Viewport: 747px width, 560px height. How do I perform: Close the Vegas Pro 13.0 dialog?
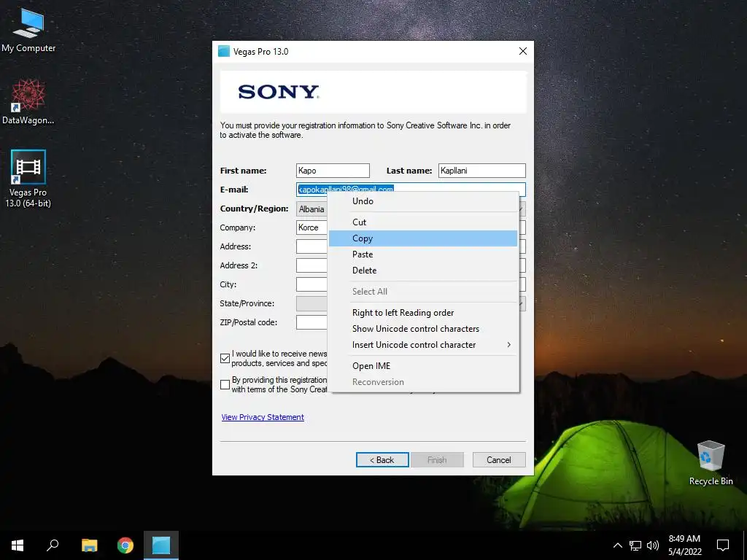coord(522,52)
